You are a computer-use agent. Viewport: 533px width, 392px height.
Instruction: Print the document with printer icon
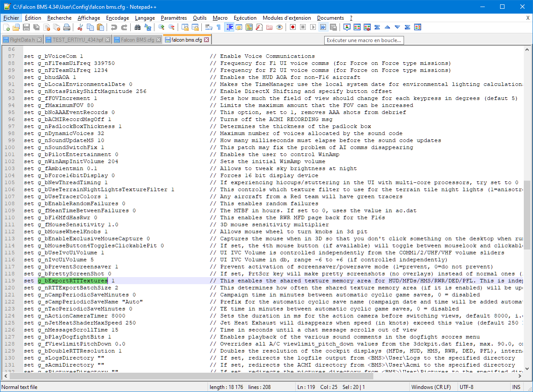67,27
